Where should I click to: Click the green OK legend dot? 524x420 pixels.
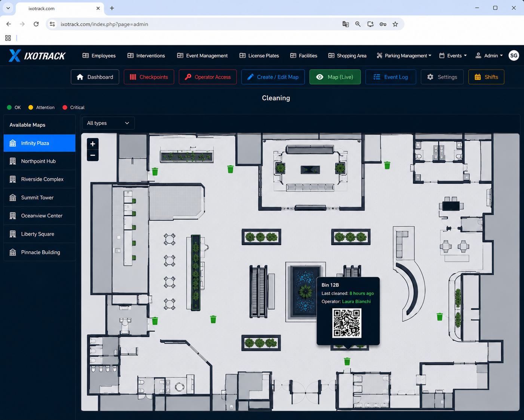pyautogui.click(x=9, y=107)
